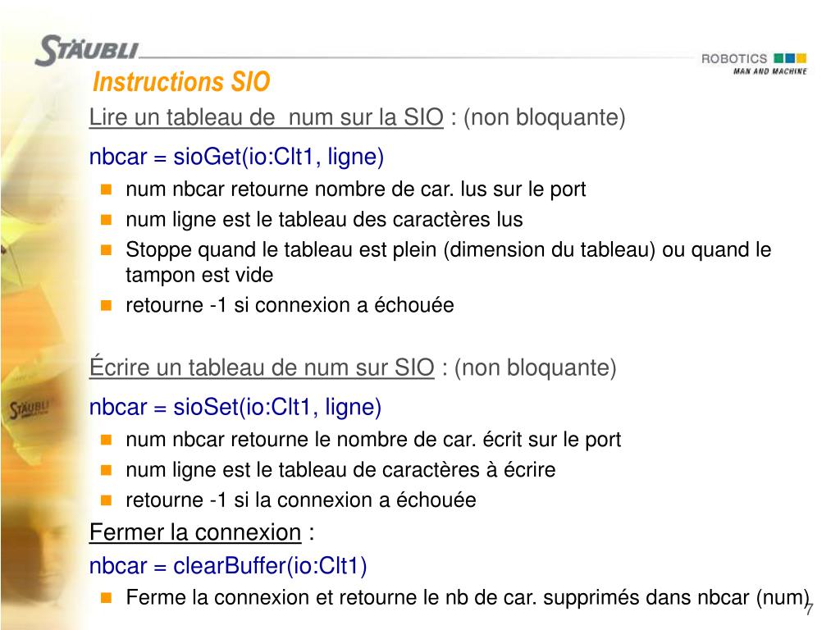Image resolution: width=840 pixels, height=630 pixels.
Task: Click the underlined 'Écrire un tableau de num sur SIO' heading
Action: [262, 367]
